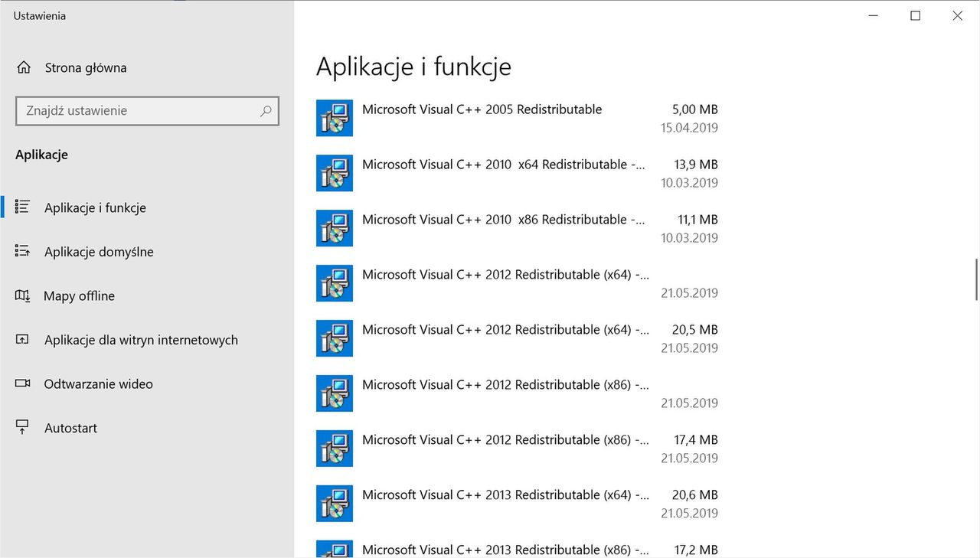Click the 17,4 MB size value

coord(696,440)
